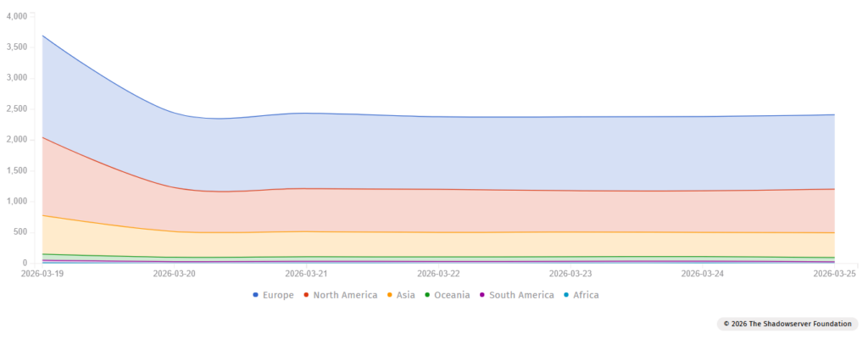Screen dimensions: 868x339
Task: Click the 2026-03-23 x-axis date
Action: pyautogui.click(x=570, y=274)
